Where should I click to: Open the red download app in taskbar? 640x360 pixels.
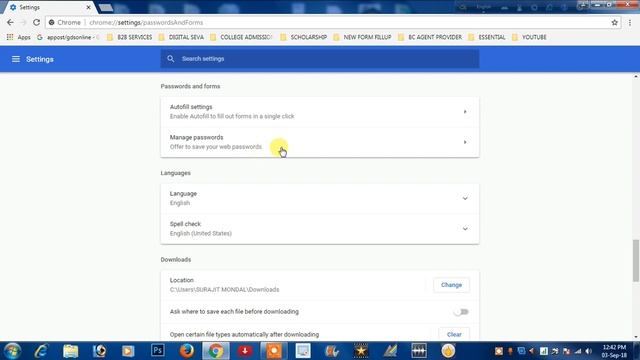point(245,351)
